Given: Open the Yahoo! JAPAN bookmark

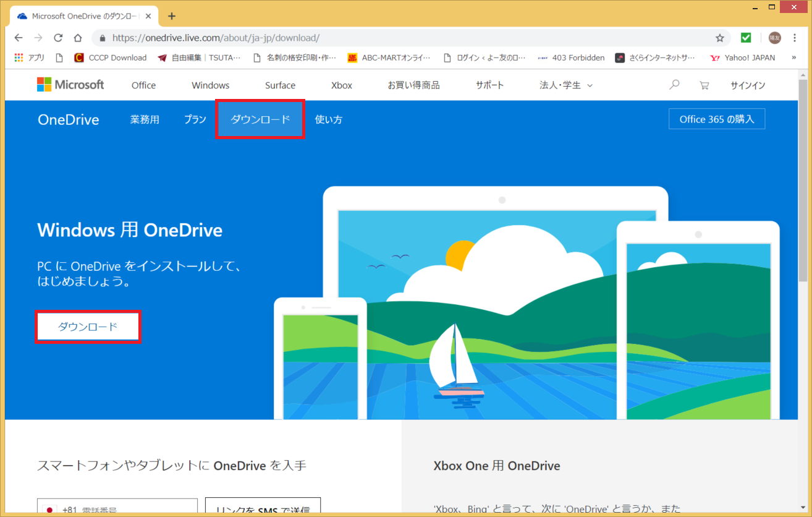Looking at the screenshot, I should (x=742, y=58).
